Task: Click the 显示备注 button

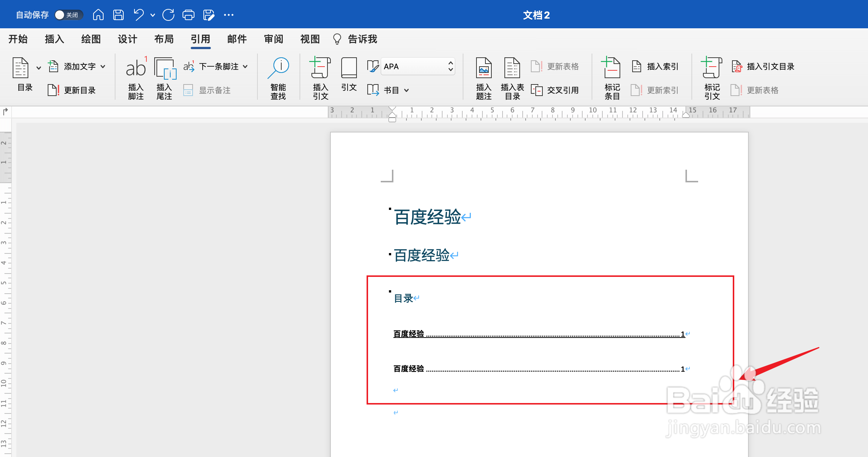Action: click(x=207, y=90)
